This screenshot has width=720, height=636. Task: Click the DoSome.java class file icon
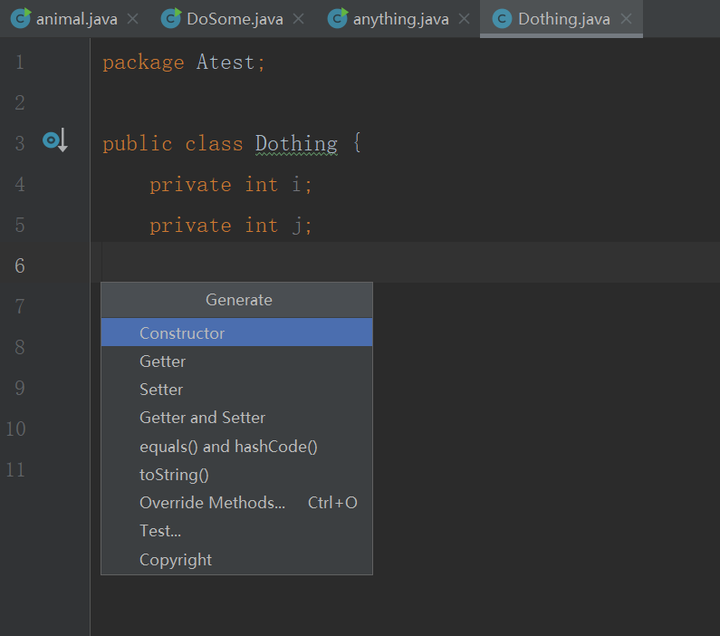(x=170, y=18)
